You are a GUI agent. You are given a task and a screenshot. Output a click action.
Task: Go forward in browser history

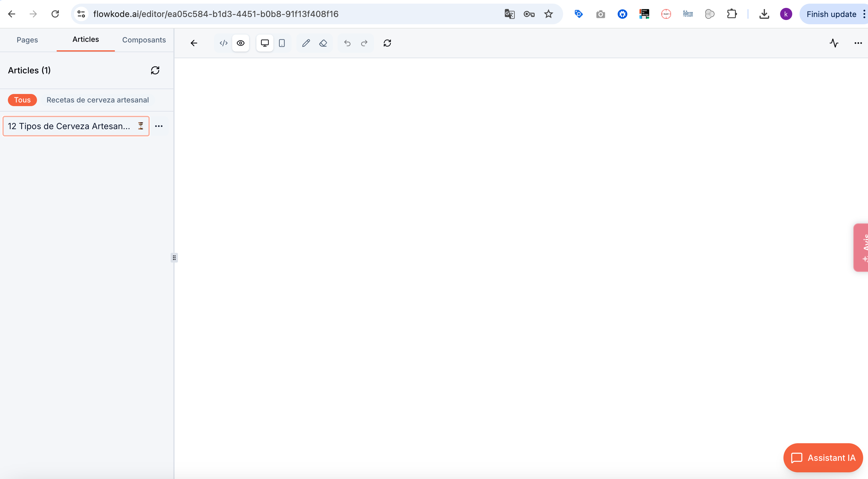click(33, 14)
